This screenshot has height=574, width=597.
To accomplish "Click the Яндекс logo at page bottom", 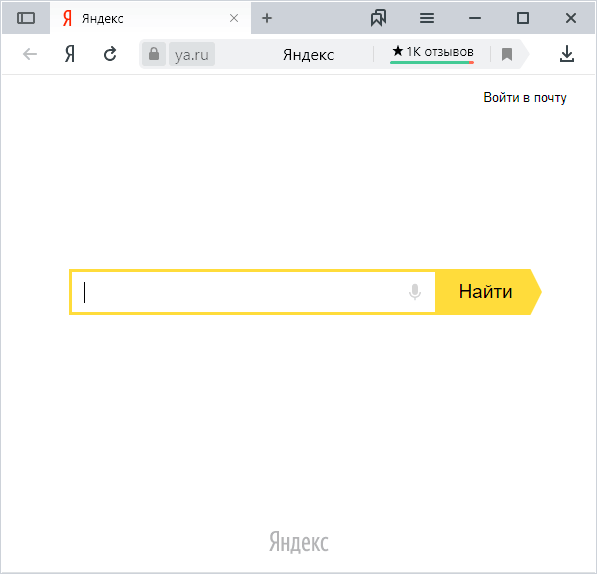I will point(299,542).
